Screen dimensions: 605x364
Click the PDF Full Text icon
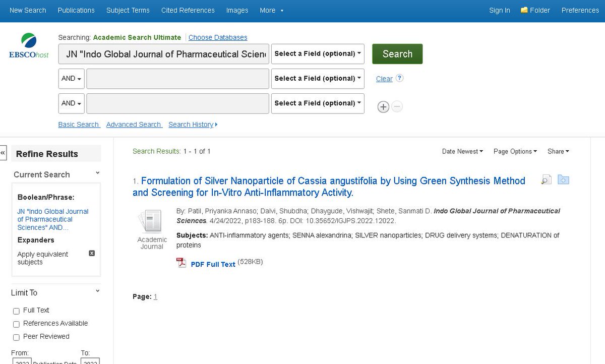(x=181, y=263)
